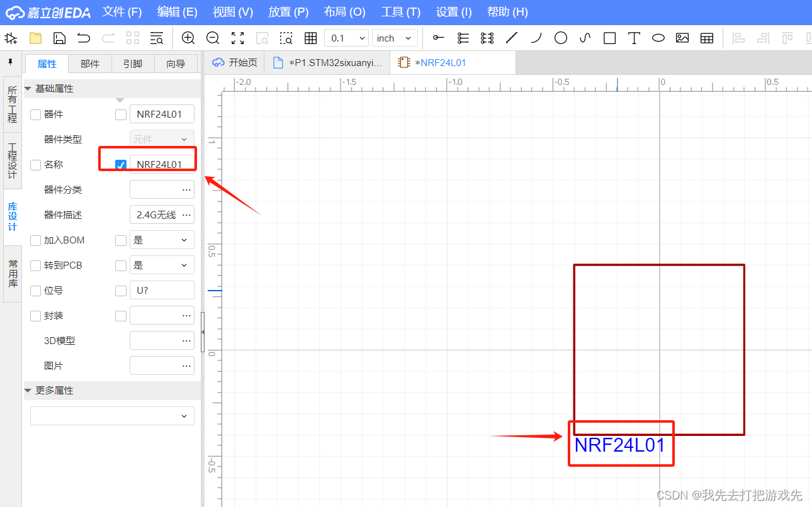Select the text tool
This screenshot has height=507, width=812.
point(634,38)
